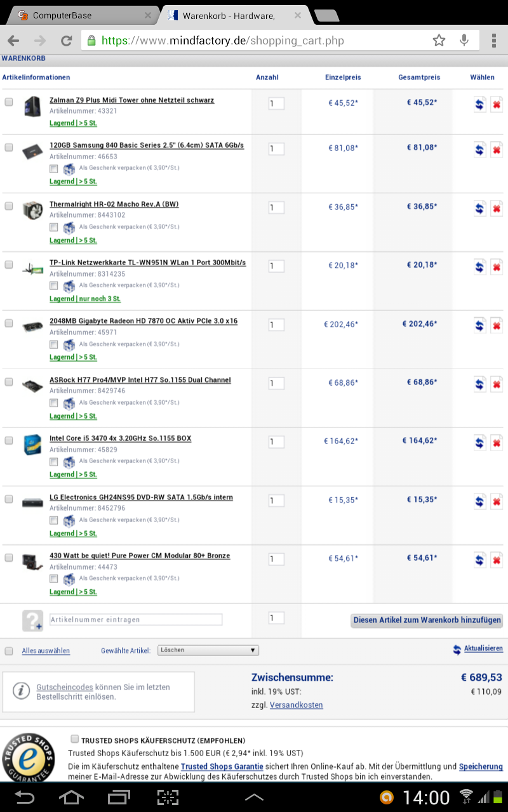The height and width of the screenshot is (812, 508).
Task: Click Lagernd | nur noch 3 St. status
Action: coord(85,299)
